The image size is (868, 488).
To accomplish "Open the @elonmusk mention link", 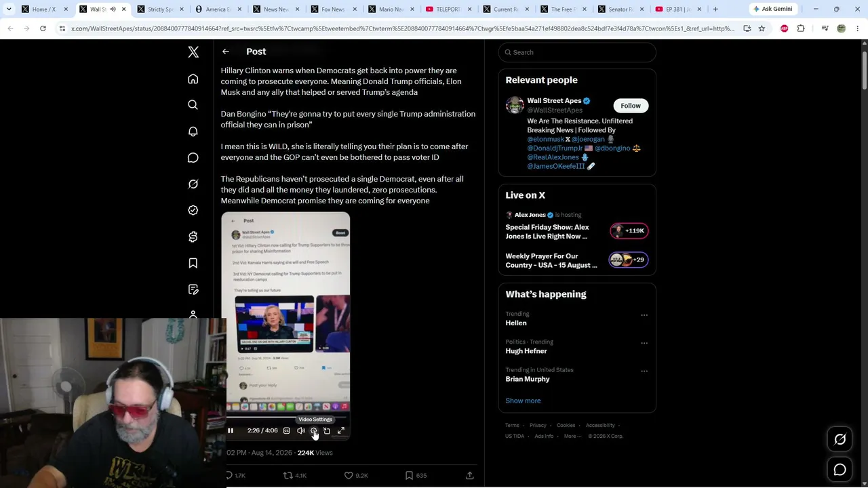I will coord(546,139).
